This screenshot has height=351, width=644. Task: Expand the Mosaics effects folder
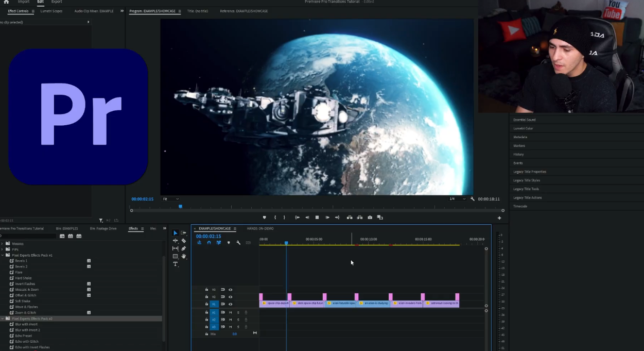pos(2,244)
